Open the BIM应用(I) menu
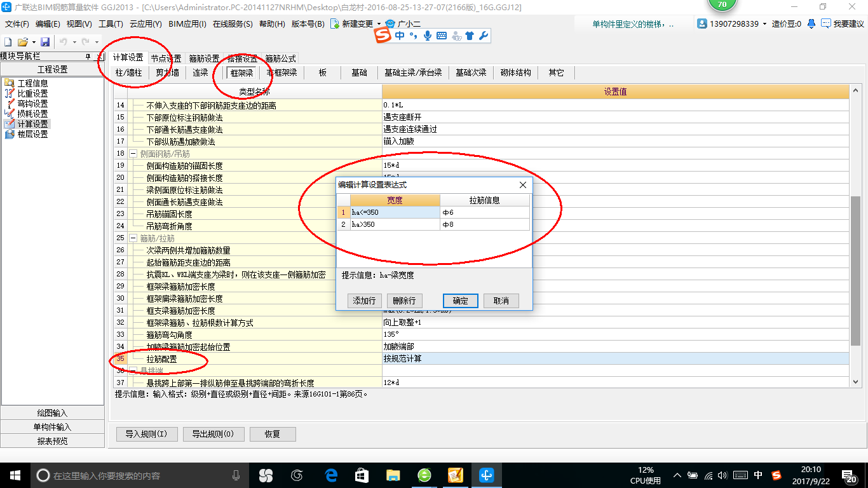Screen dimensions: 868x488 [187, 24]
